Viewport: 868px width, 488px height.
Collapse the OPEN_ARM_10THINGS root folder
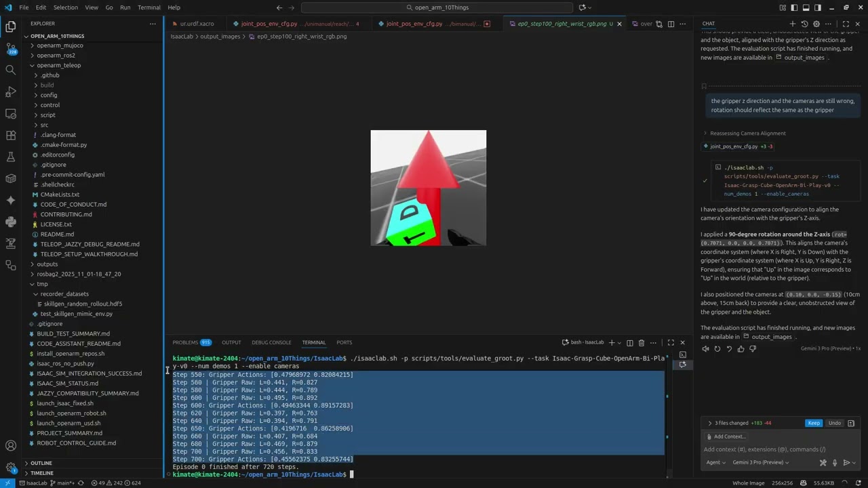click(x=92, y=36)
